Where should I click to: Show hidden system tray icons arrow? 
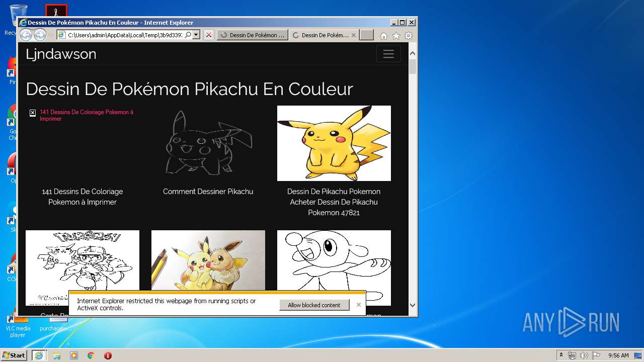561,355
